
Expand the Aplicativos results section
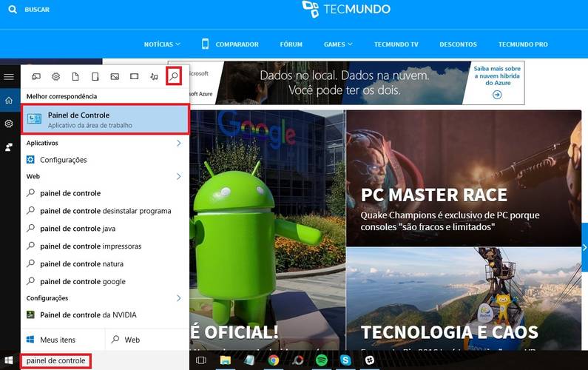[x=179, y=143]
